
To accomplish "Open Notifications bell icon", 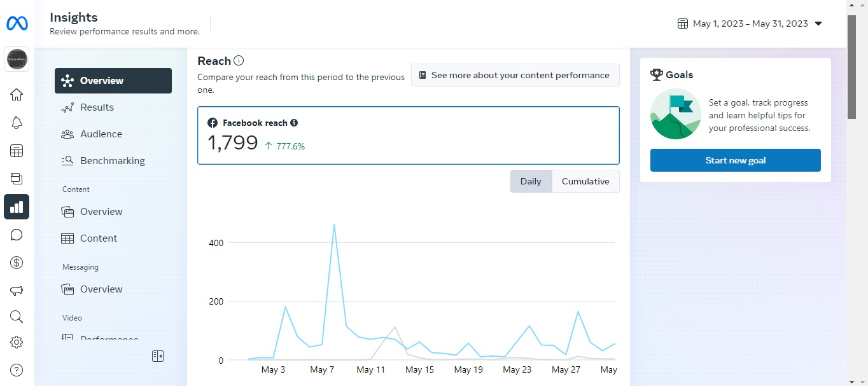I will pyautogui.click(x=17, y=123).
